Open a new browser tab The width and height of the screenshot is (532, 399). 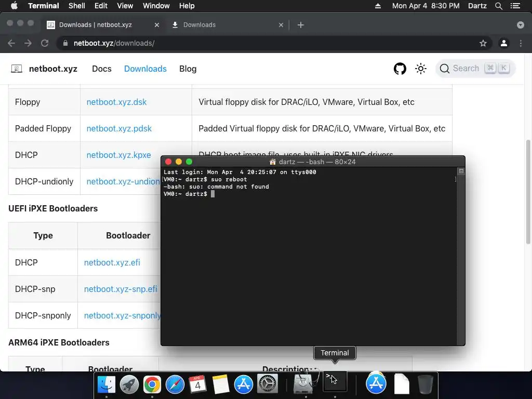pyautogui.click(x=301, y=25)
